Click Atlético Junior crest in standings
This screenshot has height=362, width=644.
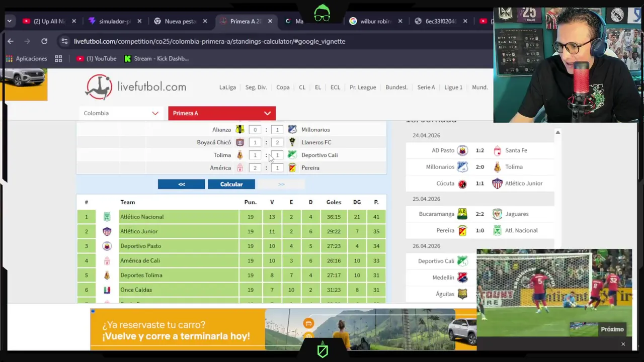tap(107, 231)
